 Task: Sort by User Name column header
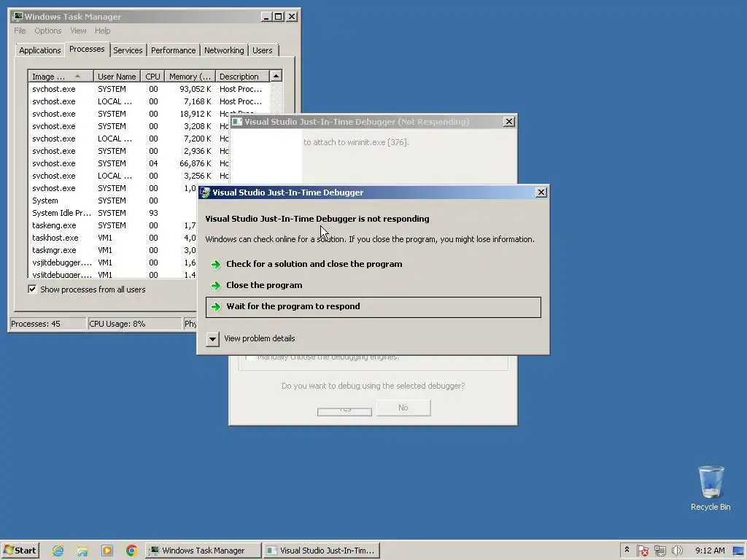(117, 76)
